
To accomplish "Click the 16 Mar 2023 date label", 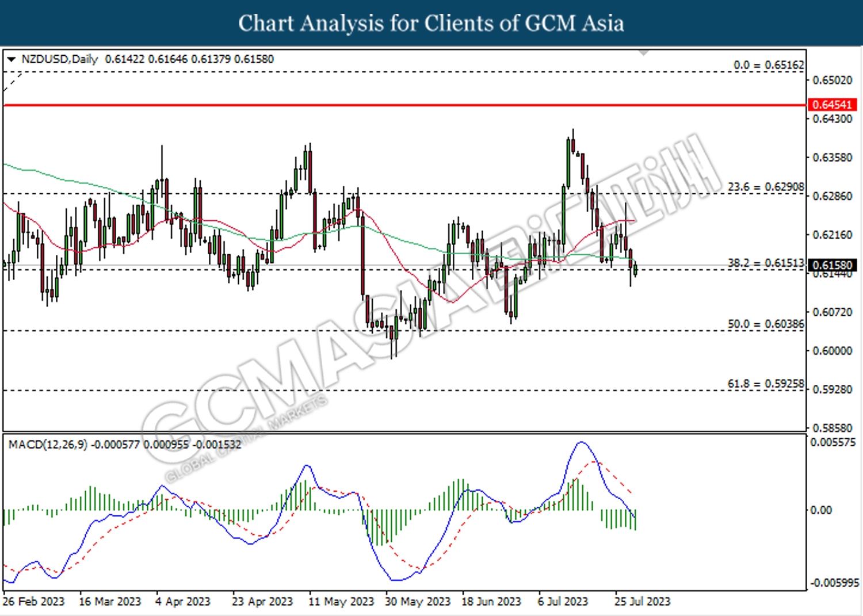I will click(110, 602).
